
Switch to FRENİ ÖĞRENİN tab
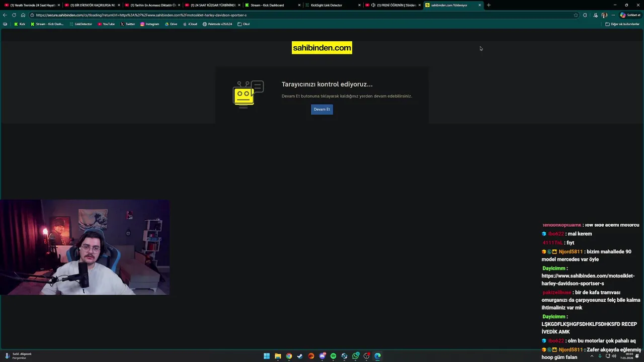[393, 5]
